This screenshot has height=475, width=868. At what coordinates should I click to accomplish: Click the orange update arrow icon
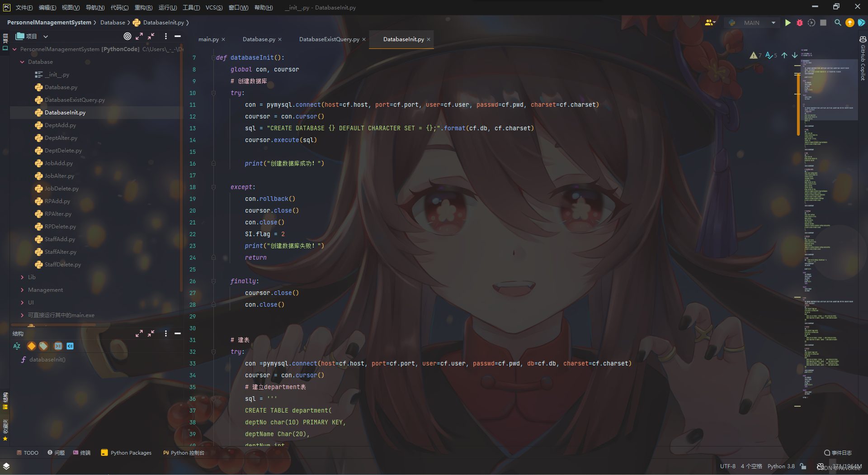(850, 23)
